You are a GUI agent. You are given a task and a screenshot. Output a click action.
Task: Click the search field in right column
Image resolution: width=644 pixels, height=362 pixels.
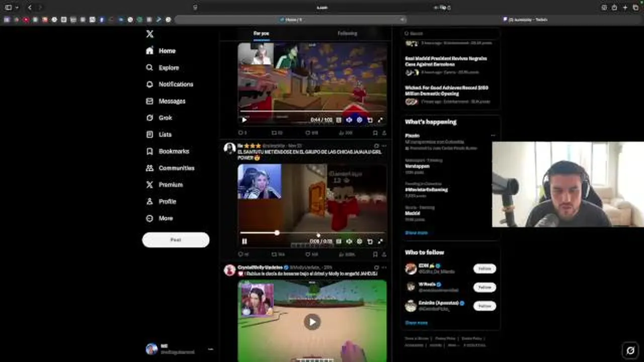coord(451,33)
